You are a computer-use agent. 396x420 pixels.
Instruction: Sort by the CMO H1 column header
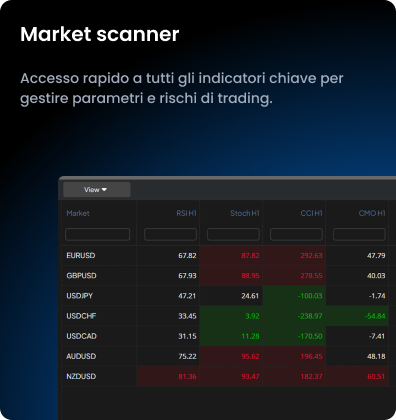point(372,213)
